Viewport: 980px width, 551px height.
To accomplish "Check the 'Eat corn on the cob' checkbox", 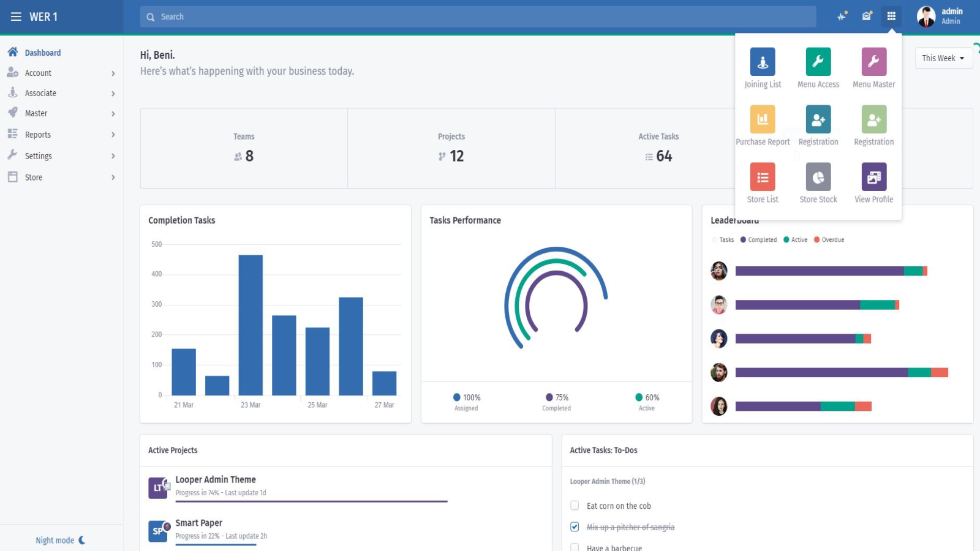I will [x=575, y=506].
